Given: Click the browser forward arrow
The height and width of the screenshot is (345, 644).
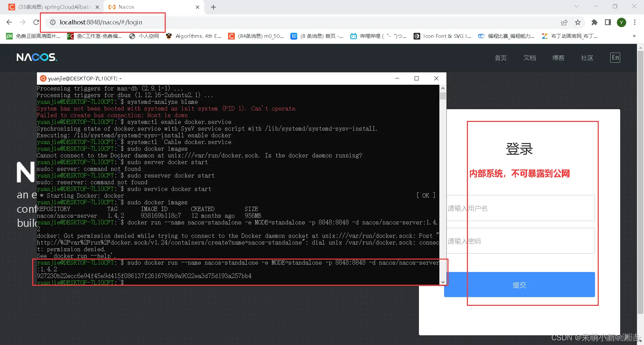Looking at the screenshot, I should (22, 22).
